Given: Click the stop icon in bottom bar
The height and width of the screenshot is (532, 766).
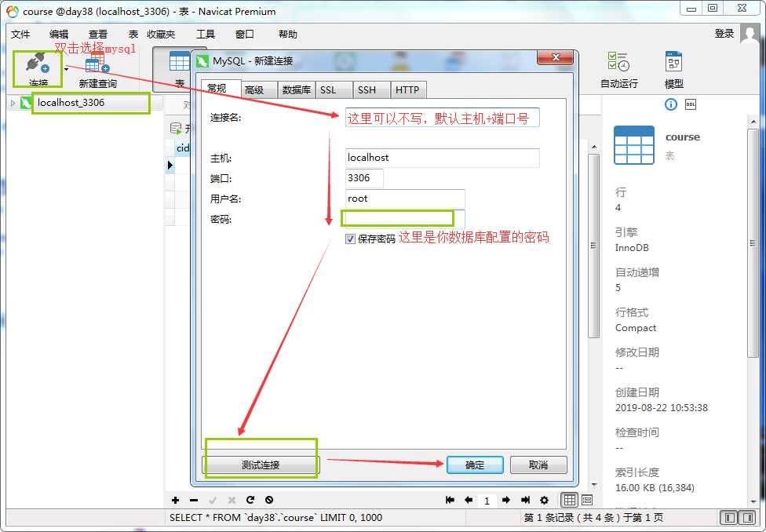Looking at the screenshot, I should click(x=269, y=500).
